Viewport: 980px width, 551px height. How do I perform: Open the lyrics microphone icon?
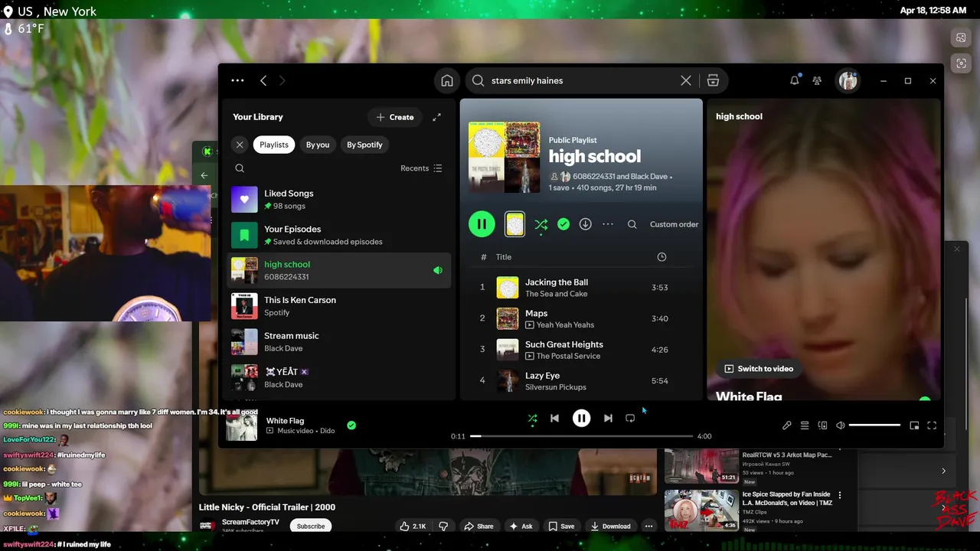click(786, 425)
